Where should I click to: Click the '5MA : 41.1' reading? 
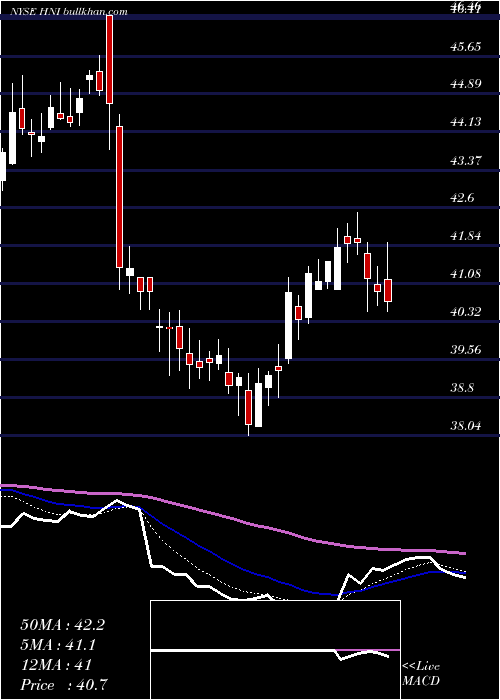[x=59, y=645]
